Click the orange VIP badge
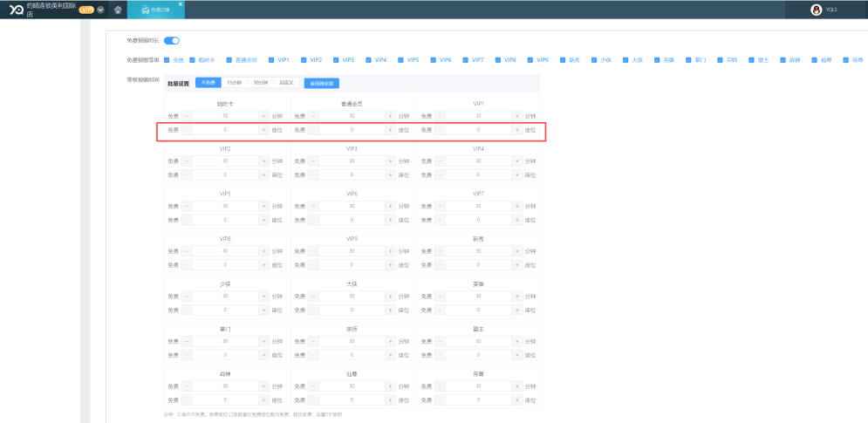Screen dimensions: 868x423 pos(86,10)
